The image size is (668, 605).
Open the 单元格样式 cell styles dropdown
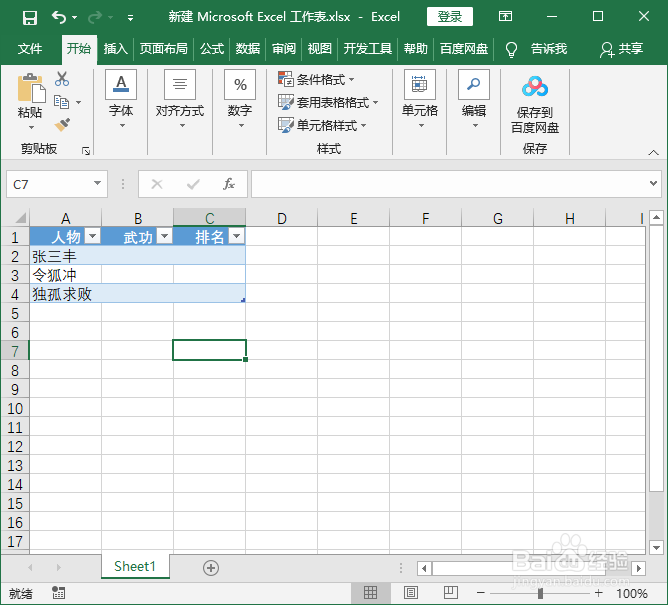coord(322,125)
